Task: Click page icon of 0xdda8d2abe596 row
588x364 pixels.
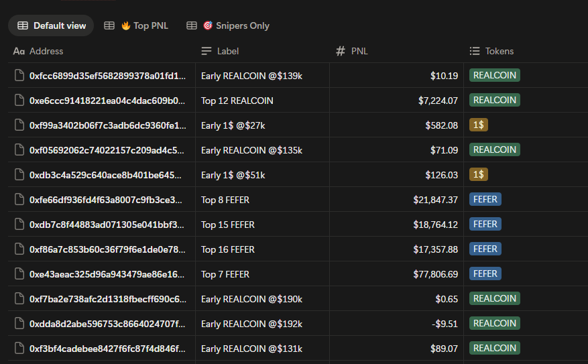Action: 19,323
